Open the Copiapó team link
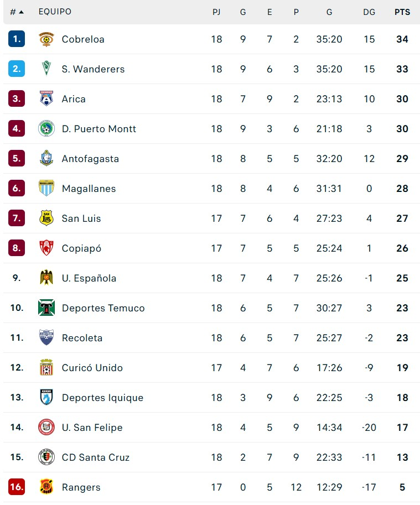 (x=81, y=248)
